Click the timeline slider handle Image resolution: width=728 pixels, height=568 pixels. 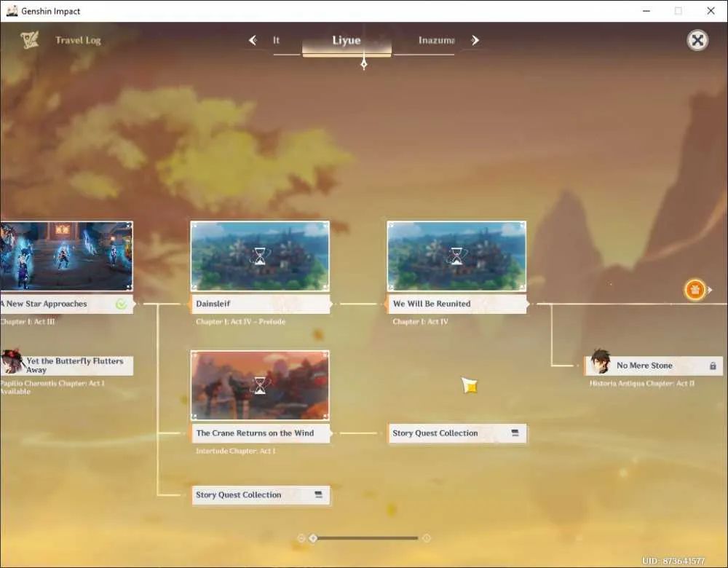[x=313, y=538]
